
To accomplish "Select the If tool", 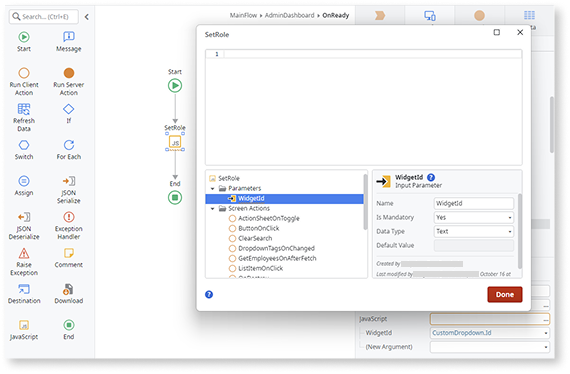I will coord(68,113).
